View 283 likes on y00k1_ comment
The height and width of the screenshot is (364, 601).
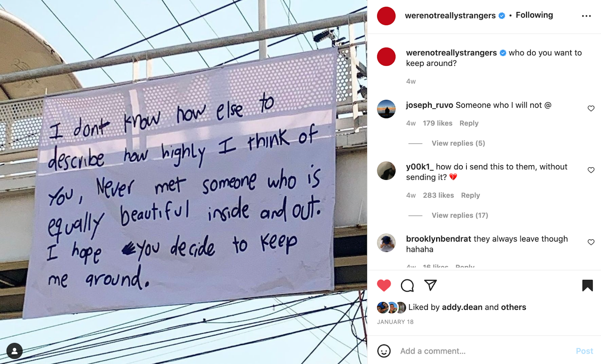pos(438,195)
